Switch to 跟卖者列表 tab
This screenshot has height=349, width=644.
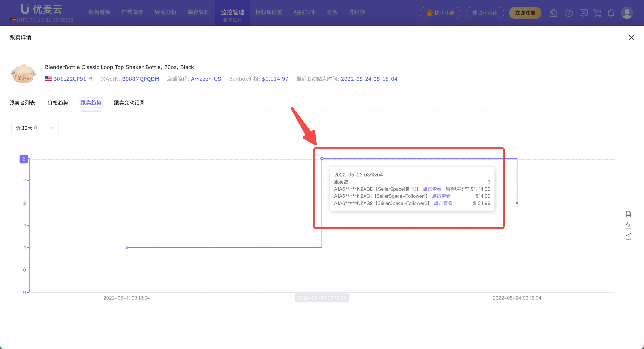pyautogui.click(x=22, y=103)
